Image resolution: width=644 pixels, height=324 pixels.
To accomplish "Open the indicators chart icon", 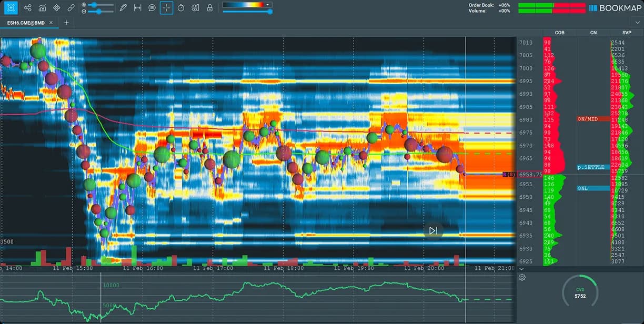I will [x=42, y=8].
